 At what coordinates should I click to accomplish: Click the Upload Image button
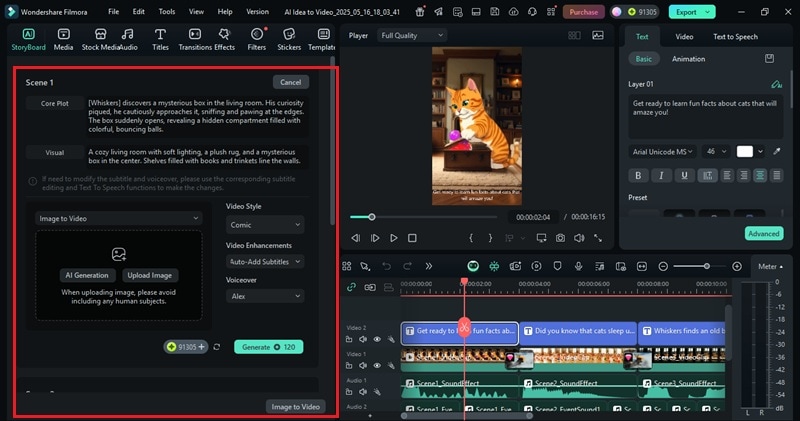click(x=149, y=275)
